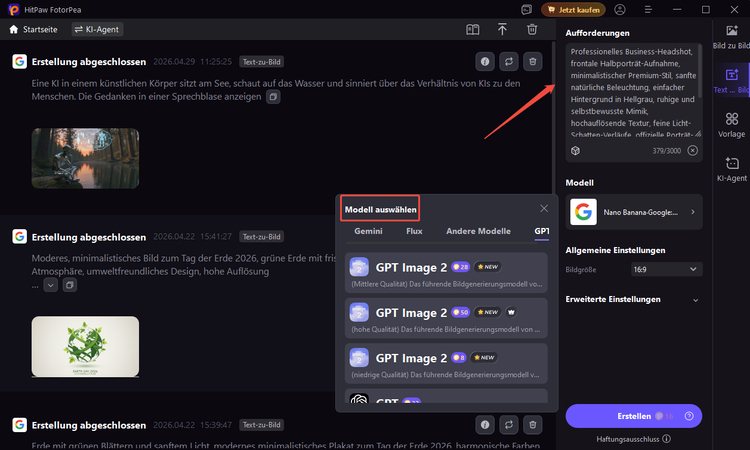Screen dimensions: 750x450
Task: Click the trash icon in top toolbar
Action: (532, 30)
